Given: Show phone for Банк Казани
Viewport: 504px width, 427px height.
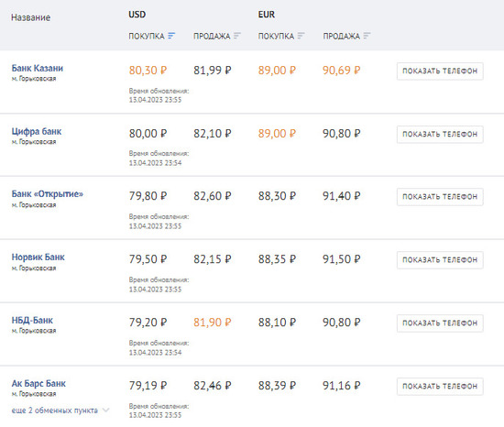Looking at the screenshot, I should [440, 71].
